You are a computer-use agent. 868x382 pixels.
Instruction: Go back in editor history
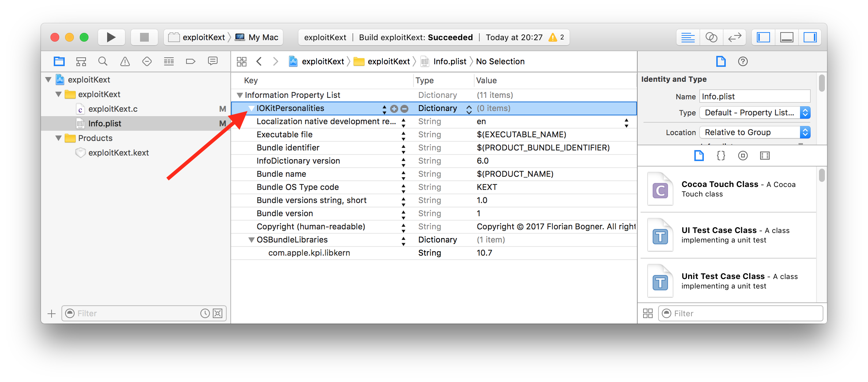pyautogui.click(x=259, y=61)
